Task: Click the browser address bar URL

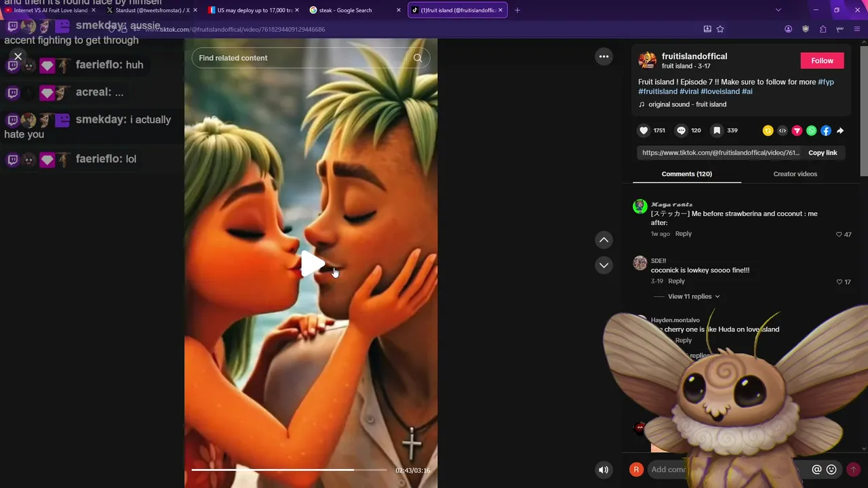Action: [235, 29]
